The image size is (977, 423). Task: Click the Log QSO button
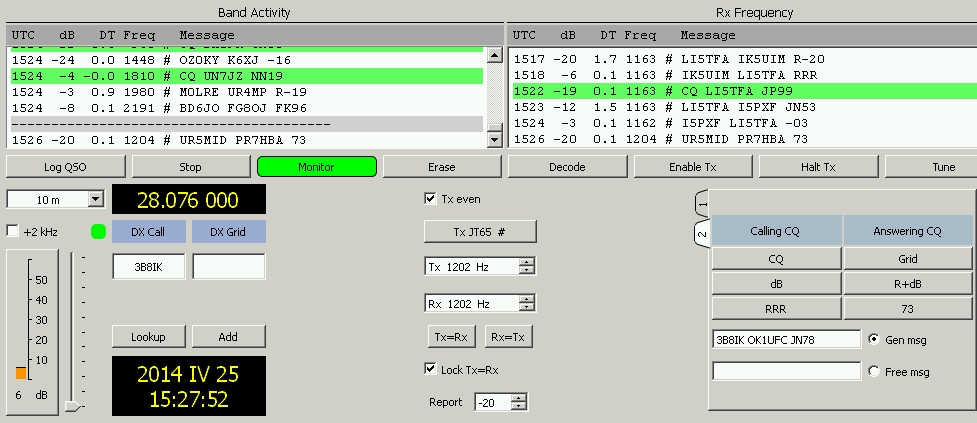tap(65, 167)
